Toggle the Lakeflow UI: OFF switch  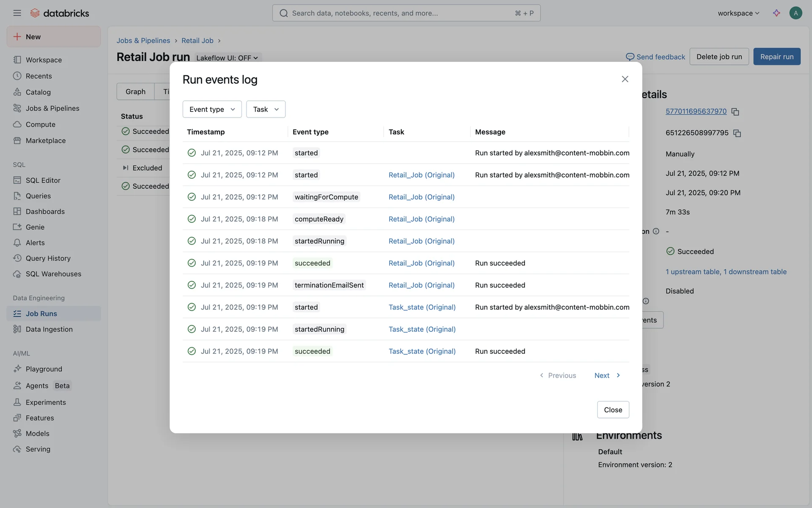click(x=227, y=58)
